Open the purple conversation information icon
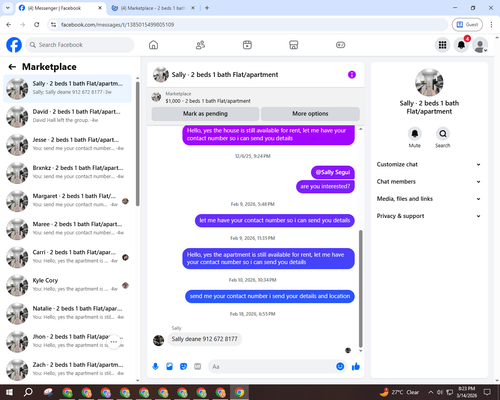The height and width of the screenshot is (400, 500). coord(352,75)
